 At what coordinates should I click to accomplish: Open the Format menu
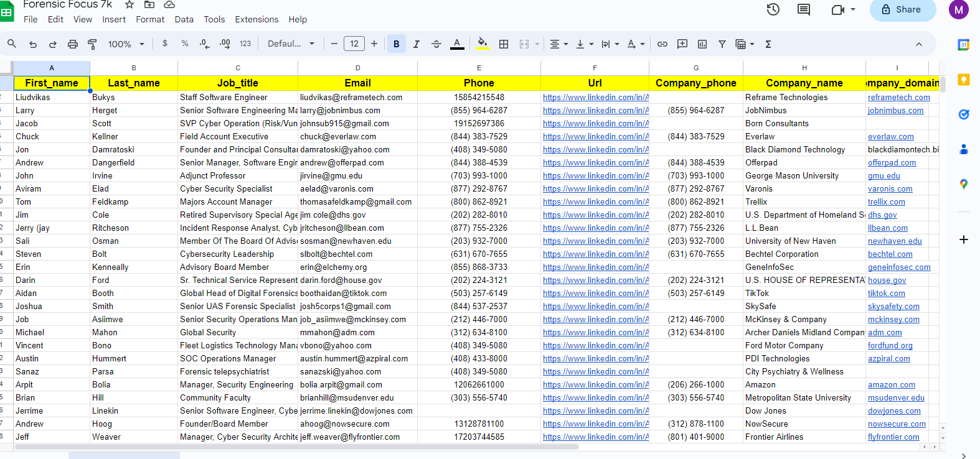pos(150,19)
